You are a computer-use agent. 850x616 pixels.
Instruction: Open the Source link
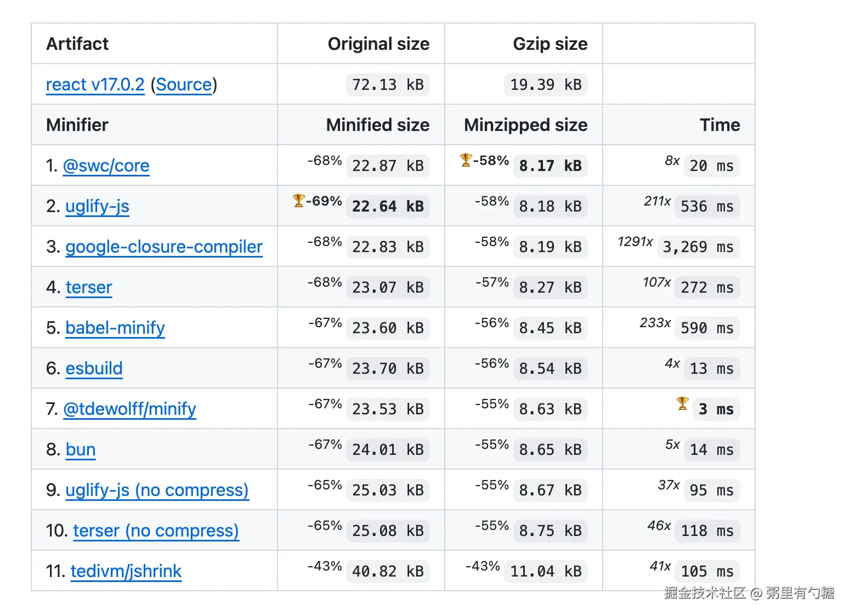pos(184,84)
